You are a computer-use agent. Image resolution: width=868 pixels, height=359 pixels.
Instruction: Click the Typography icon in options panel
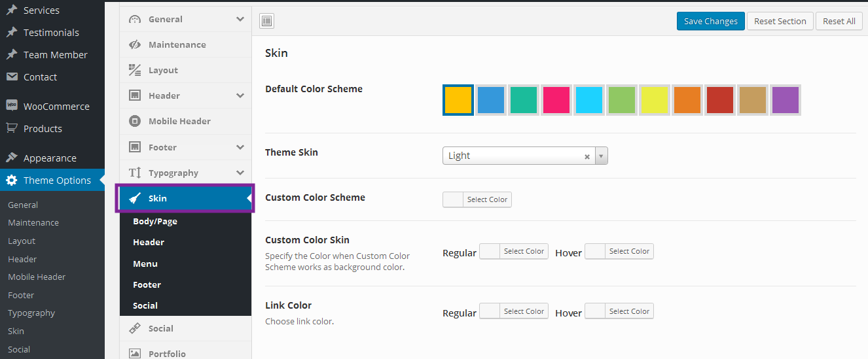(x=135, y=173)
